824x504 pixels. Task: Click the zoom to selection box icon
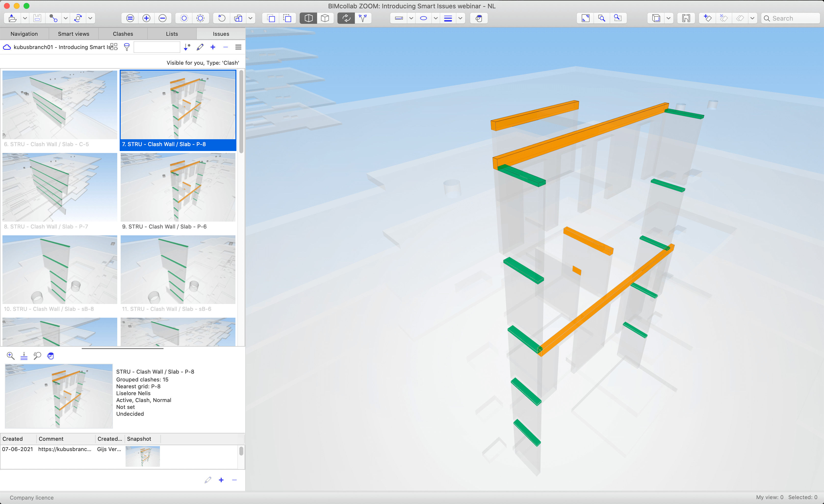coord(618,18)
